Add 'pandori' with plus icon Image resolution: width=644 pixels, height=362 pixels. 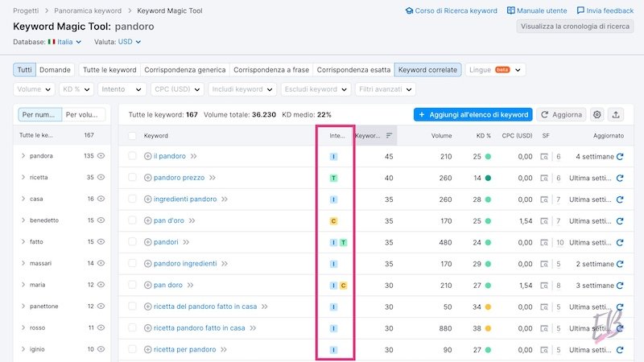point(148,242)
